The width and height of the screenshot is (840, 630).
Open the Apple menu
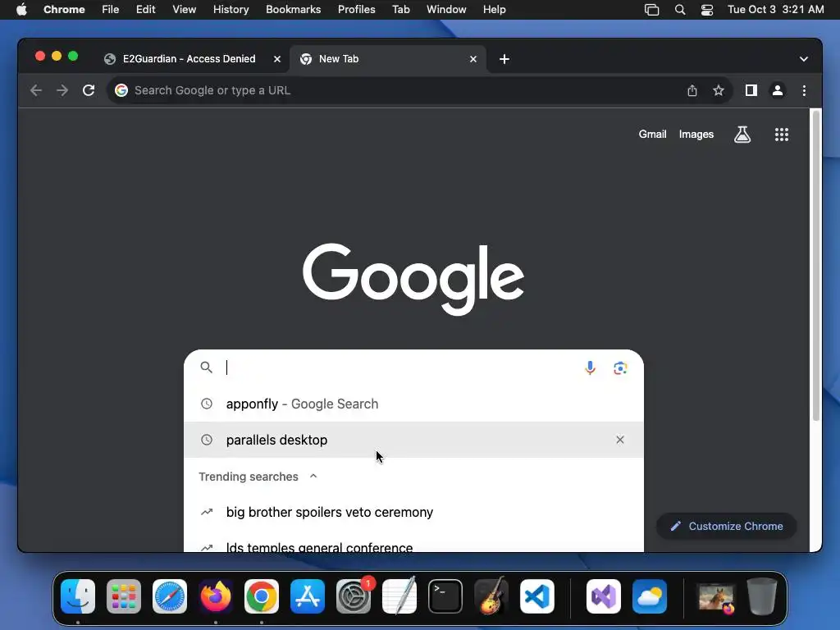[x=21, y=10]
